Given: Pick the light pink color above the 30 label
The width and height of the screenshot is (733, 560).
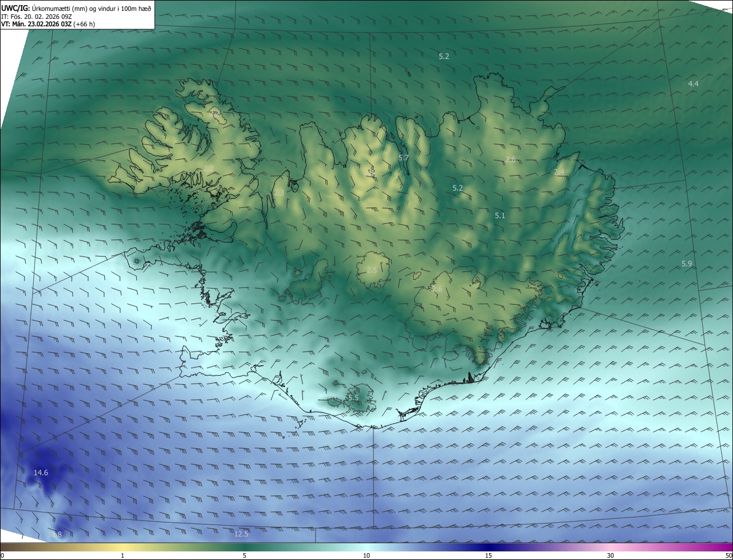Looking at the screenshot, I should pos(610,547).
